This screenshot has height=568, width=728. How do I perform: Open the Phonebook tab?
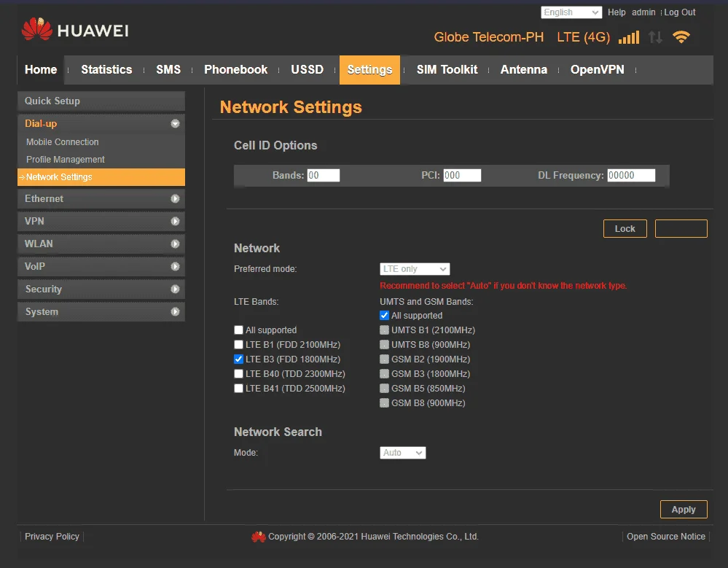[x=236, y=70]
